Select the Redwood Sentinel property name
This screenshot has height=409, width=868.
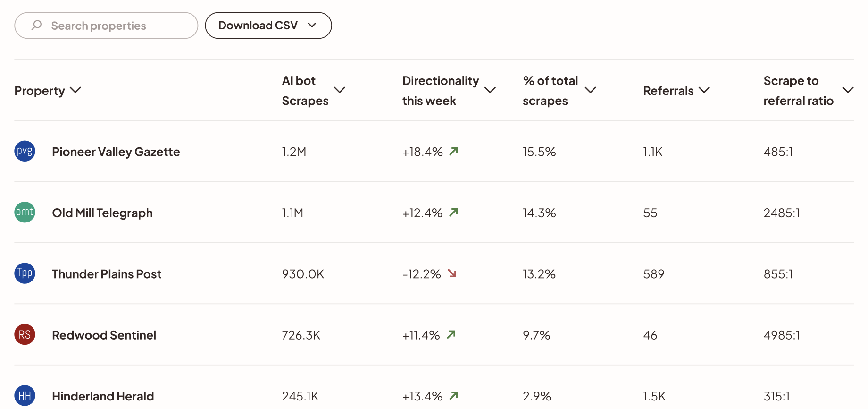pos(104,335)
